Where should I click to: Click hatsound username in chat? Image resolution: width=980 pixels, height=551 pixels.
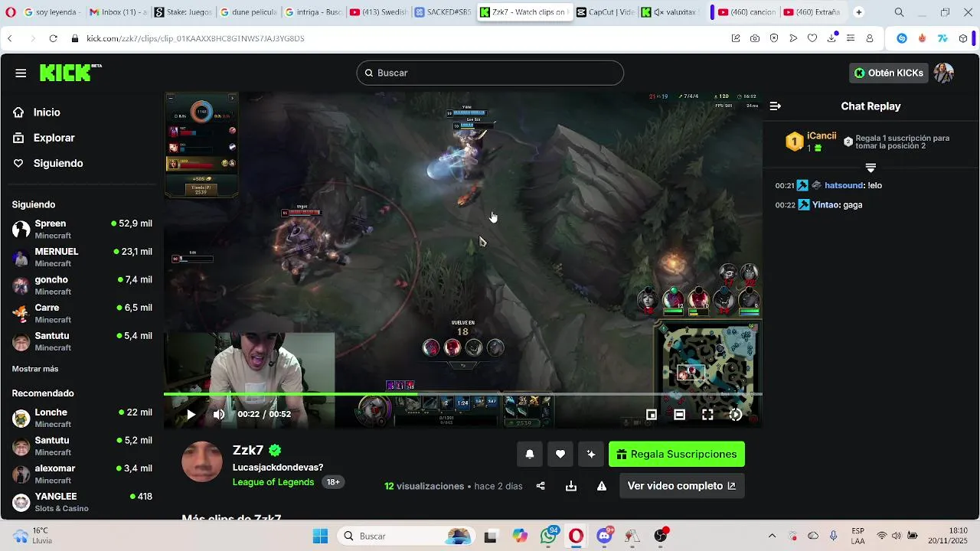pos(844,185)
